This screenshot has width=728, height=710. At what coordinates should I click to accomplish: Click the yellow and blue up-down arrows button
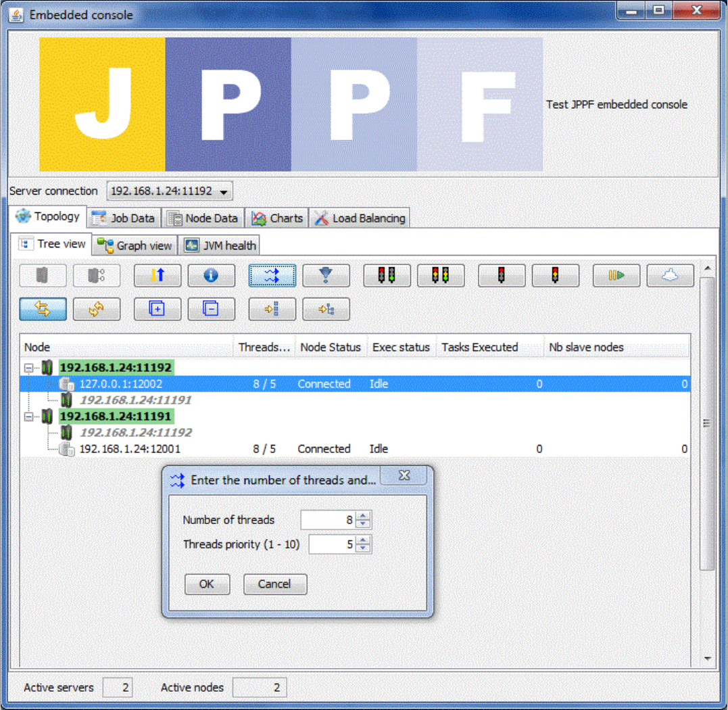(157, 276)
